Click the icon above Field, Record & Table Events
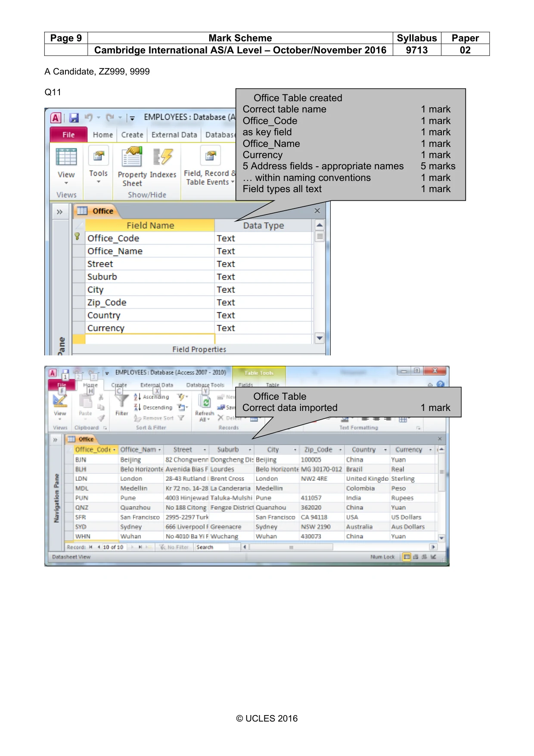This screenshot has width=534, height=756. point(211,156)
